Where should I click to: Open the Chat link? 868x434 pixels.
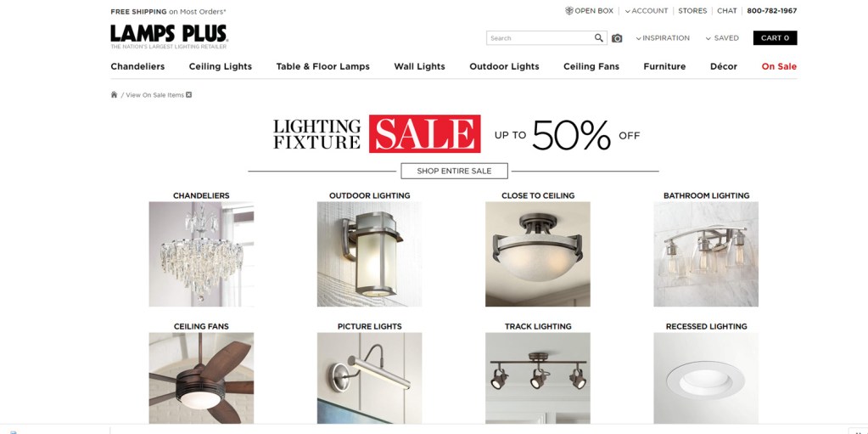727,10
